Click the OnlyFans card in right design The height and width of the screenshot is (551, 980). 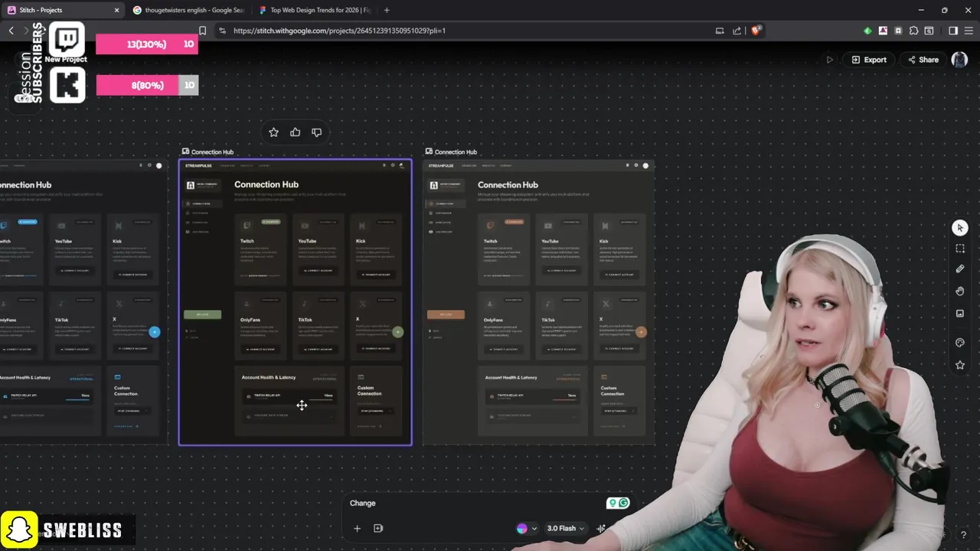click(x=504, y=325)
